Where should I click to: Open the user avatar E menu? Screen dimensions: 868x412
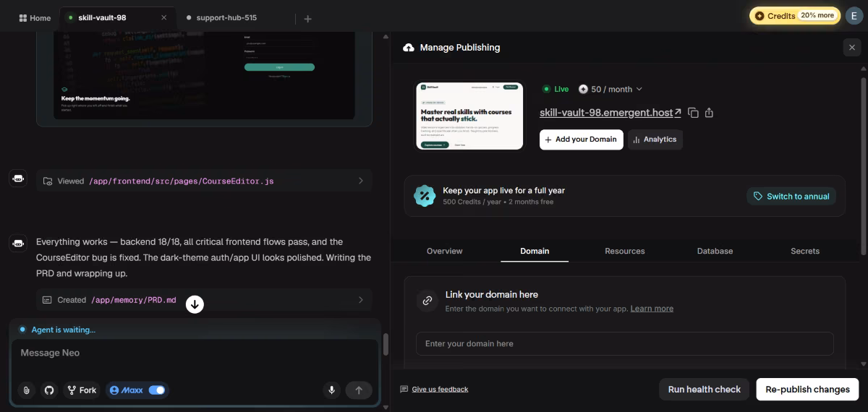854,15
